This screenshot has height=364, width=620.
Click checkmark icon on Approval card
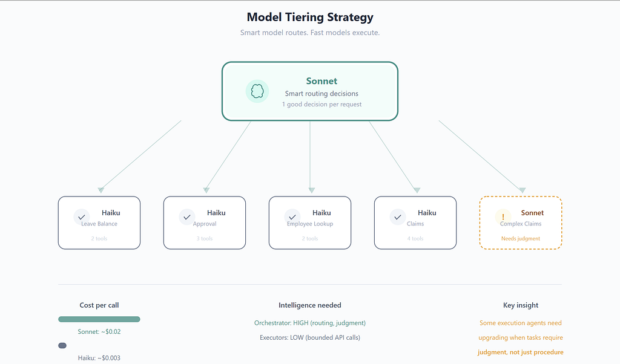point(187,217)
